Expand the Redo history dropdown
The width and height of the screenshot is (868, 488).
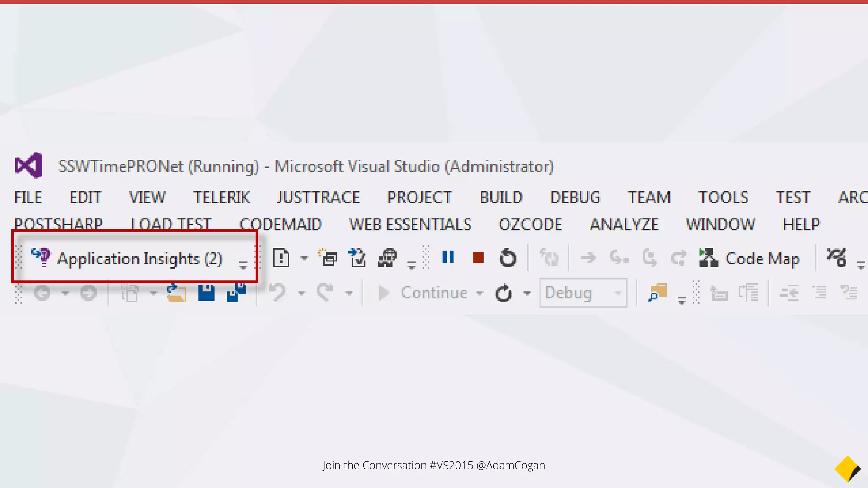pyautogui.click(x=349, y=293)
